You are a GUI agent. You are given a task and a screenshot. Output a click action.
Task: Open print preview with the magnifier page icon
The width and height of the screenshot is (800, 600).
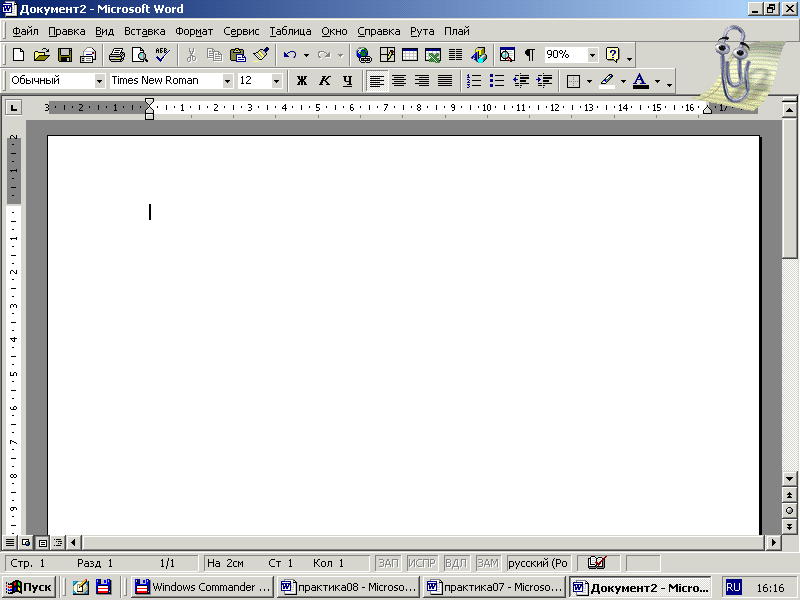coord(140,55)
